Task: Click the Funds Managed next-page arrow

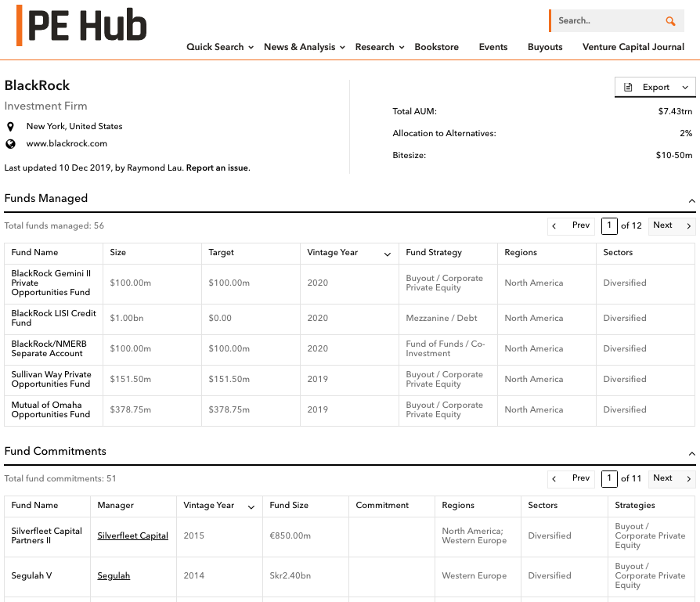Action: click(688, 225)
